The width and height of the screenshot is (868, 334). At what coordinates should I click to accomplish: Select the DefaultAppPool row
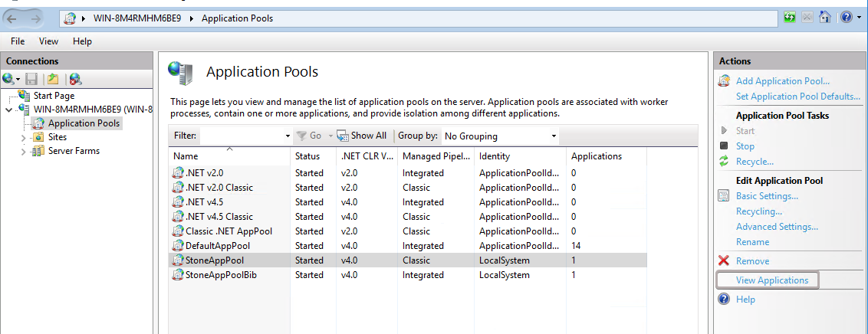click(x=218, y=246)
